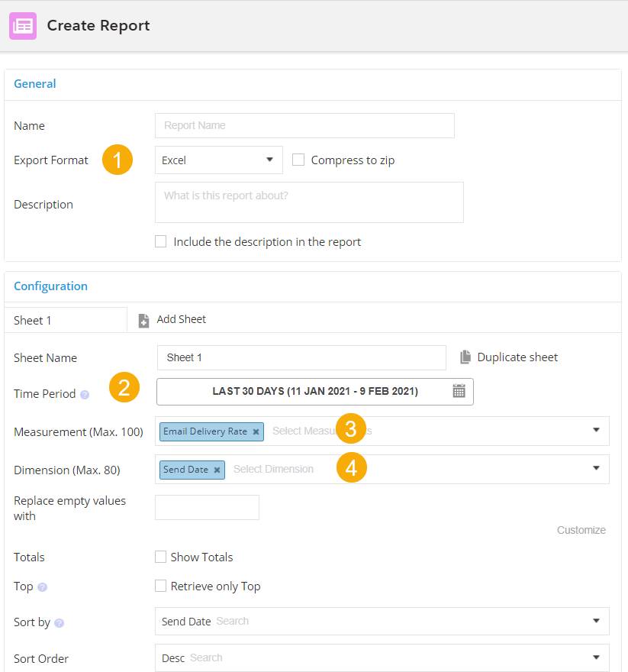Open the Time Period calendar icon
628x672 pixels.
(x=458, y=390)
